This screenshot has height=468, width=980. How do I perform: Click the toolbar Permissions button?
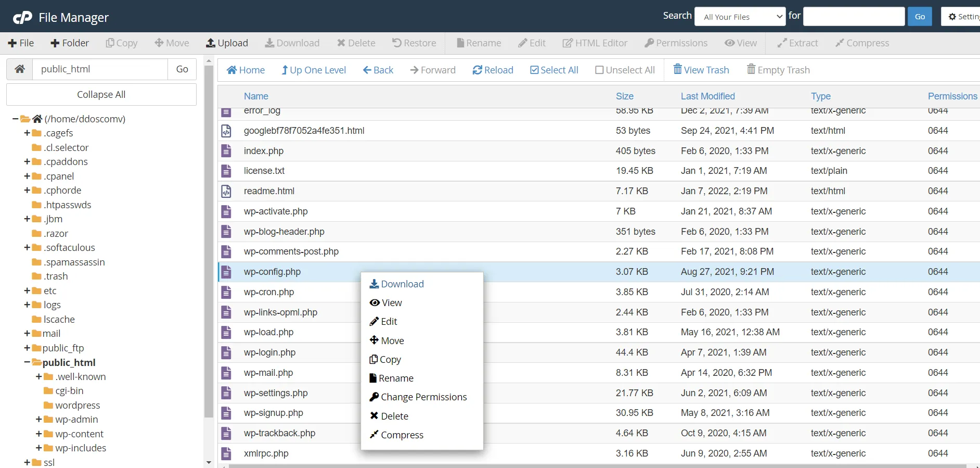[x=676, y=43]
